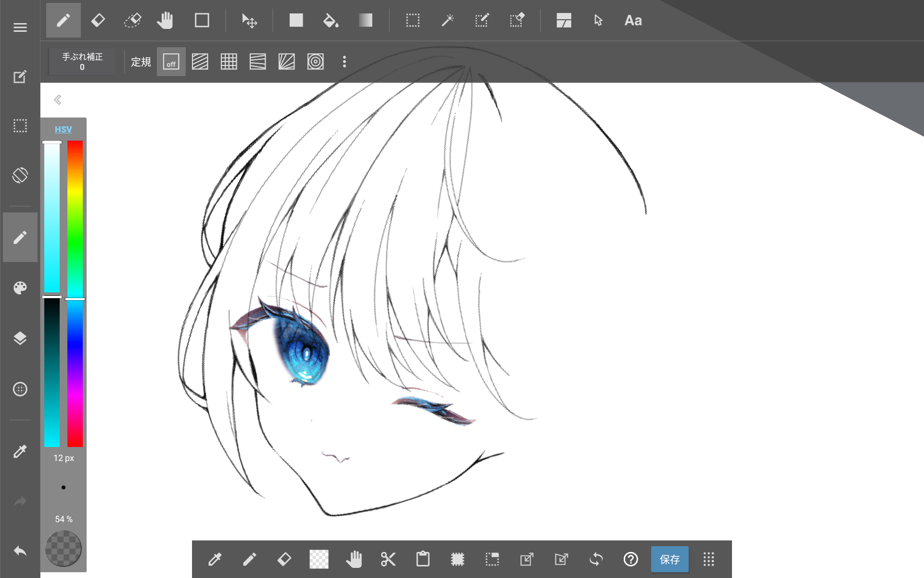Open the color palette sidebar icon
The height and width of the screenshot is (578, 924).
[20, 288]
